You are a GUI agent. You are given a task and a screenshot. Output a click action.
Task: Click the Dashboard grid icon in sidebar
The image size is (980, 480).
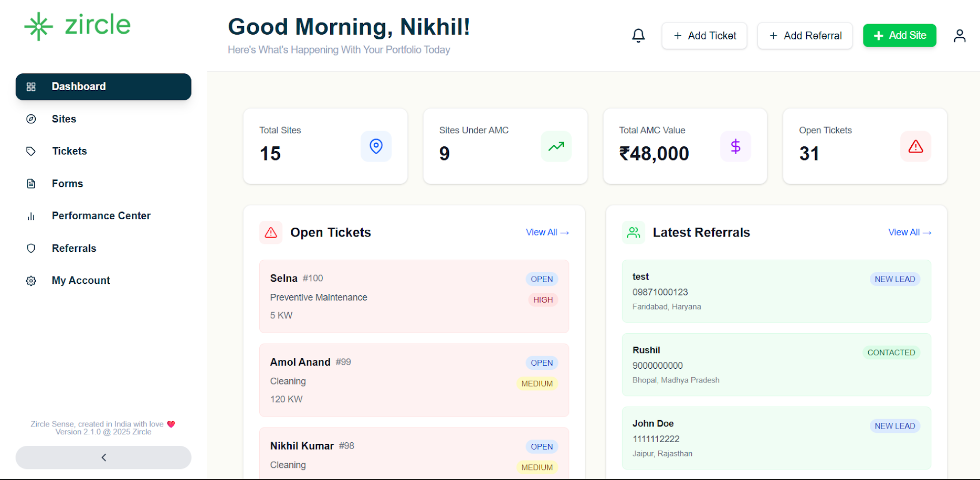[31, 87]
